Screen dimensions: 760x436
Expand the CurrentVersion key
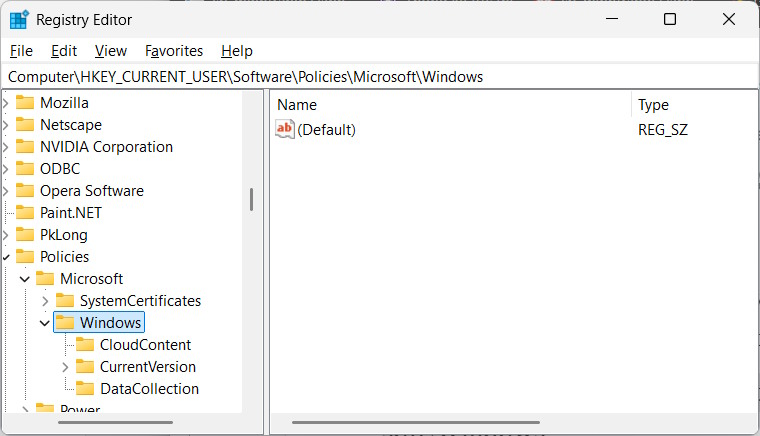pyautogui.click(x=65, y=367)
